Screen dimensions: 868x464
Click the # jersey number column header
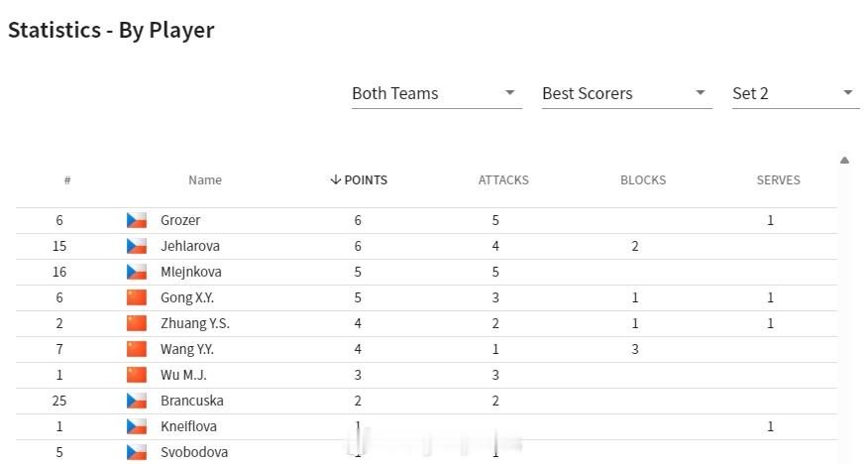point(67,180)
